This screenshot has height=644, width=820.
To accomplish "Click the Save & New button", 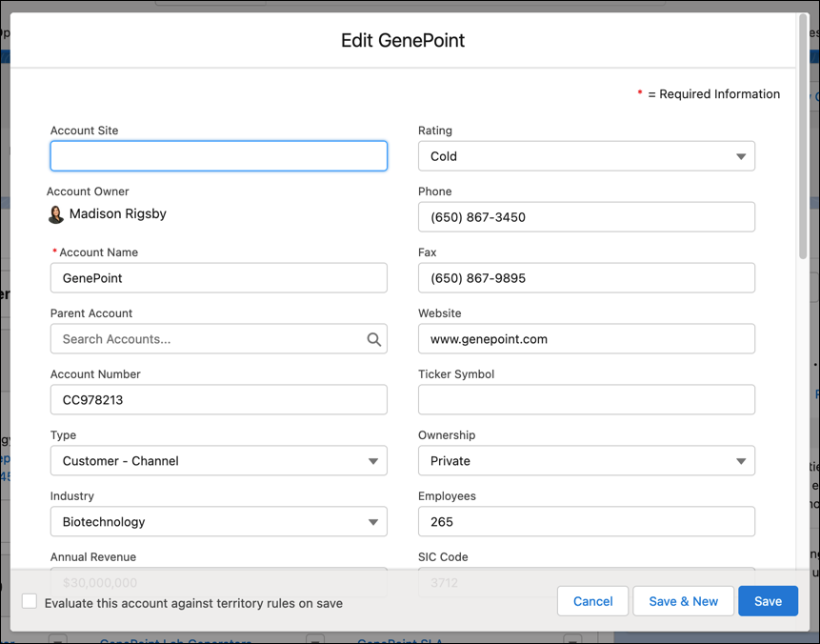I will click(x=684, y=601).
